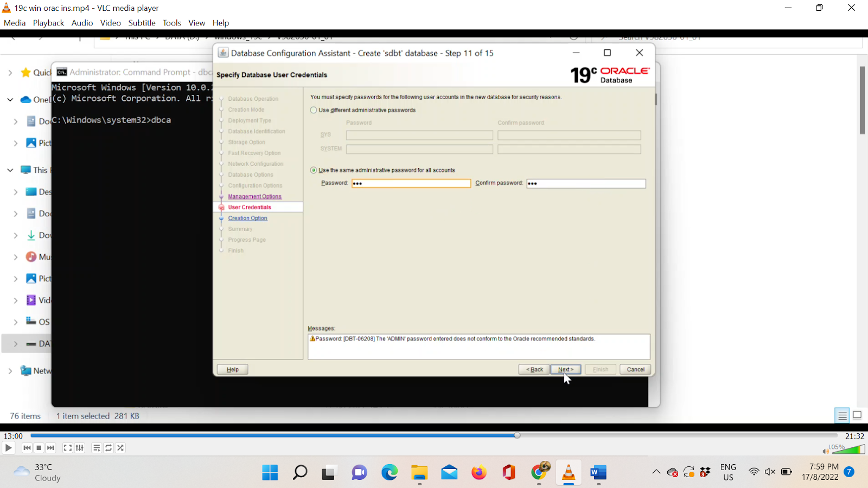Select 'Use different administrative passwords' option
868x488 pixels.
(314, 110)
